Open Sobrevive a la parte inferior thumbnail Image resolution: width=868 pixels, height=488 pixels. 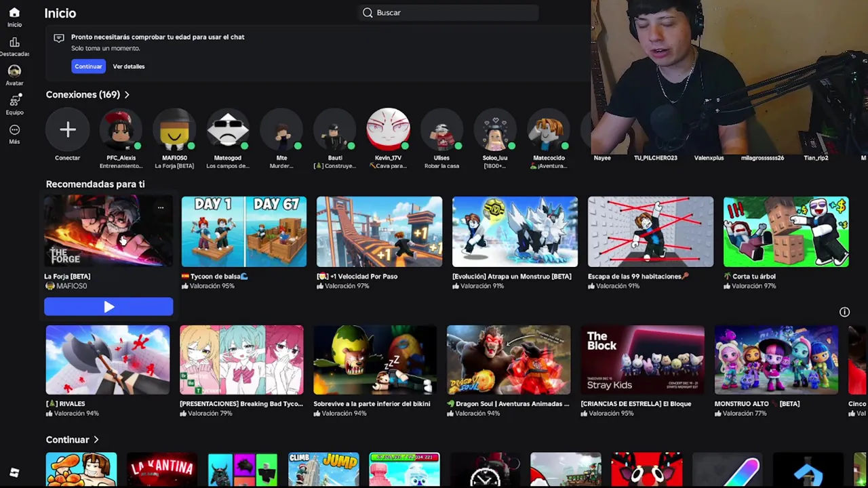click(375, 360)
